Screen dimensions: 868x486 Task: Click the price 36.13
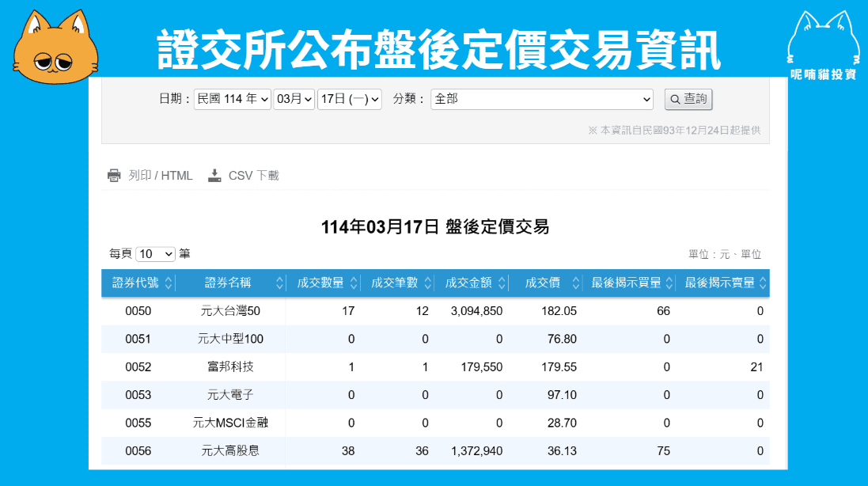pyautogui.click(x=562, y=451)
